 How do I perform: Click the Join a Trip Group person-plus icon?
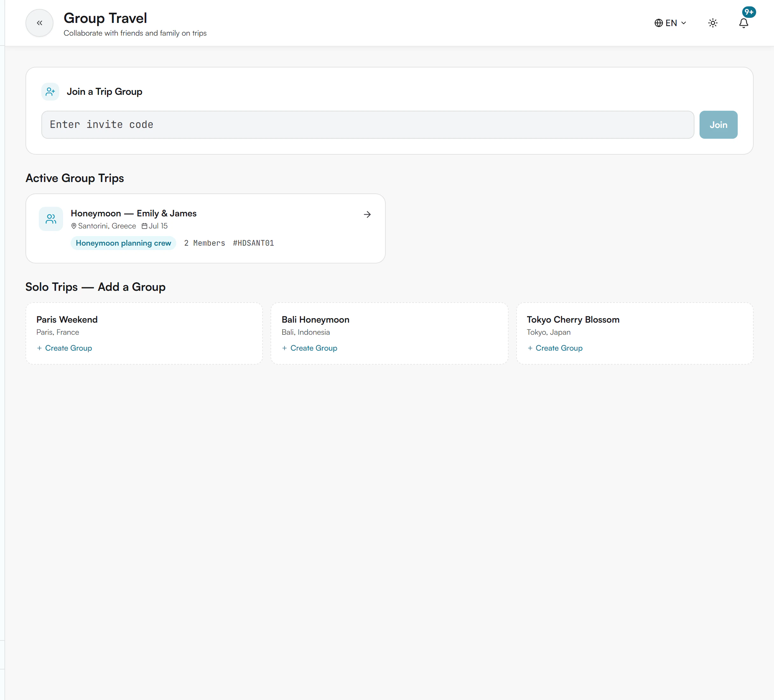[x=50, y=92]
